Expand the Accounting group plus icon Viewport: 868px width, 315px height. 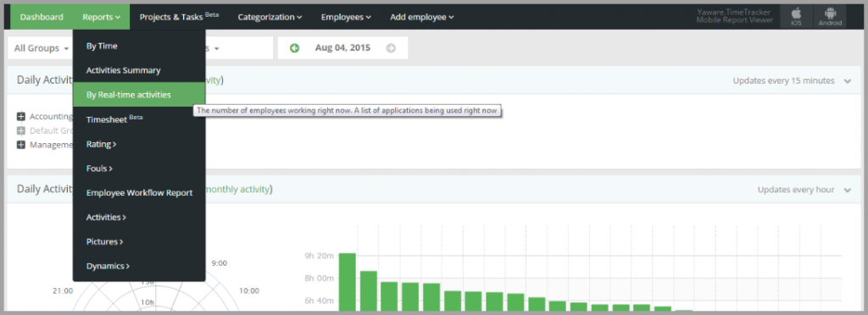[x=21, y=117]
